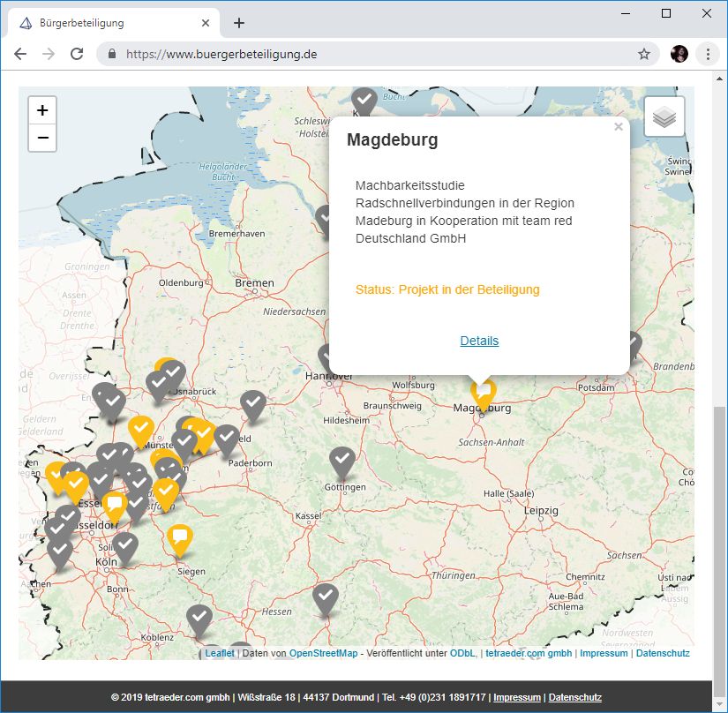The image size is (728, 713).
Task: Click the gray marker in Hessen
Action: [326, 597]
